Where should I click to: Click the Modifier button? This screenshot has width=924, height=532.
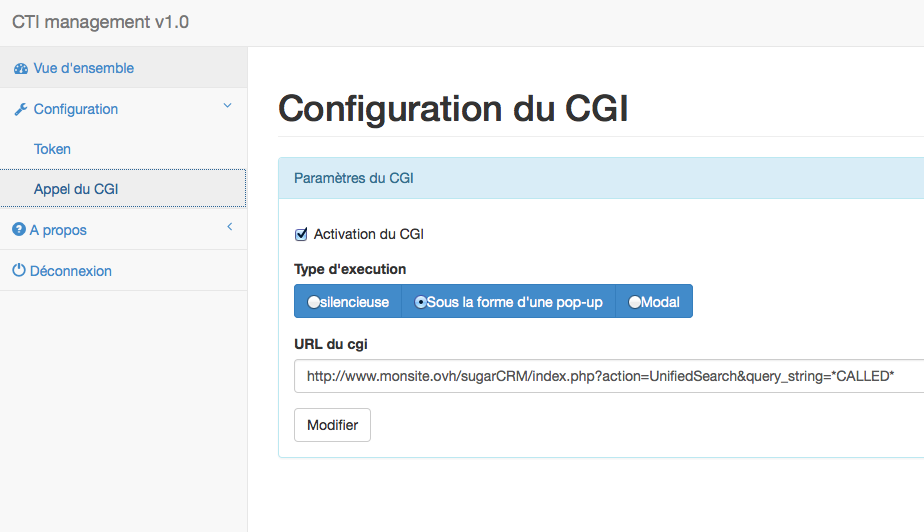click(x=332, y=425)
